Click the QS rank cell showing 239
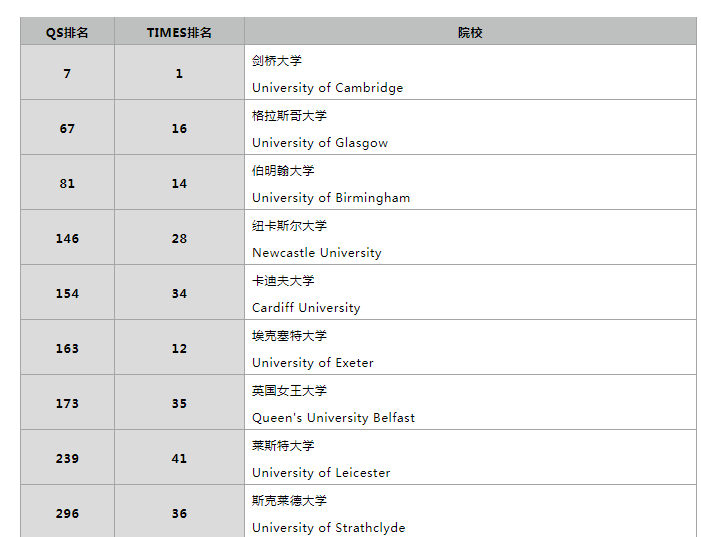701x537 pixels. pyautogui.click(x=67, y=459)
